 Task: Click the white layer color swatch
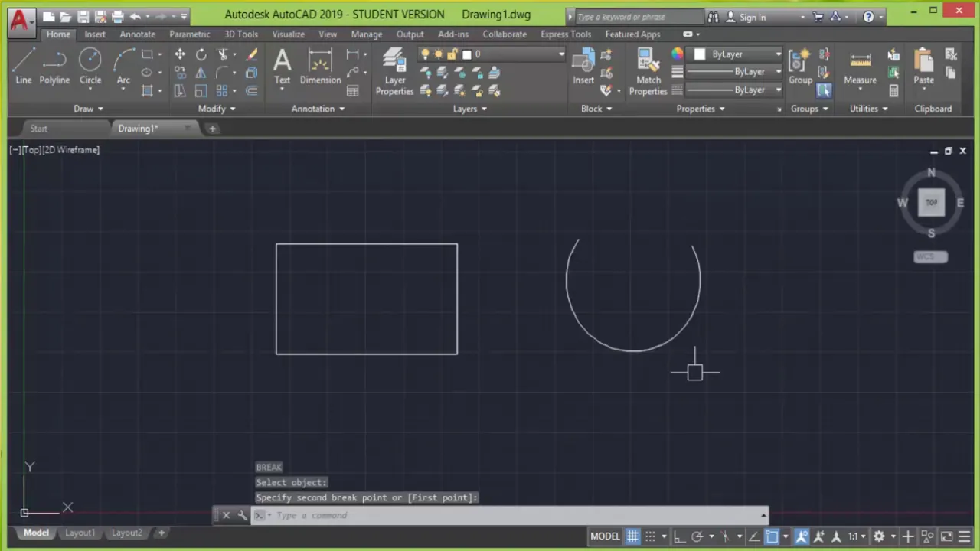(x=466, y=54)
